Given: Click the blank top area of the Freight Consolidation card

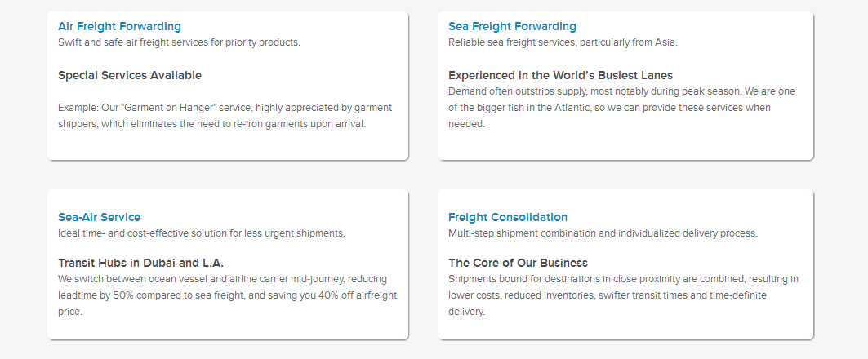Looking at the screenshot, I should (625, 200).
